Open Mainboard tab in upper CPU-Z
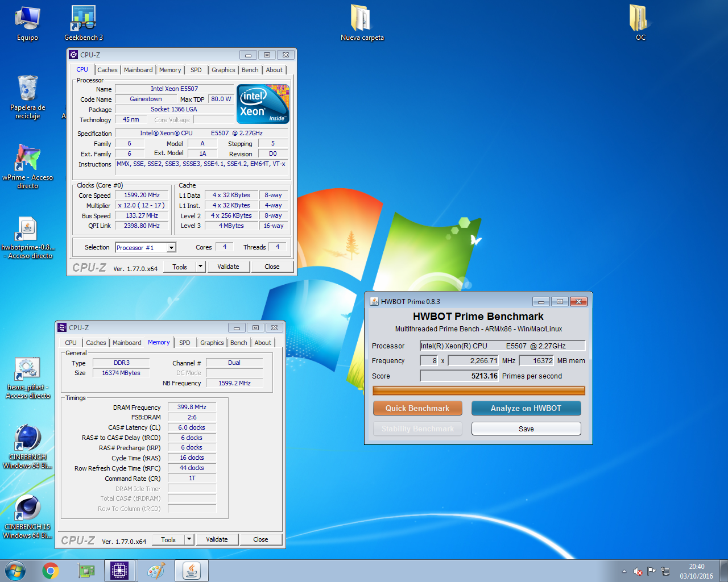Image resolution: width=728 pixels, height=582 pixels. tap(138, 70)
